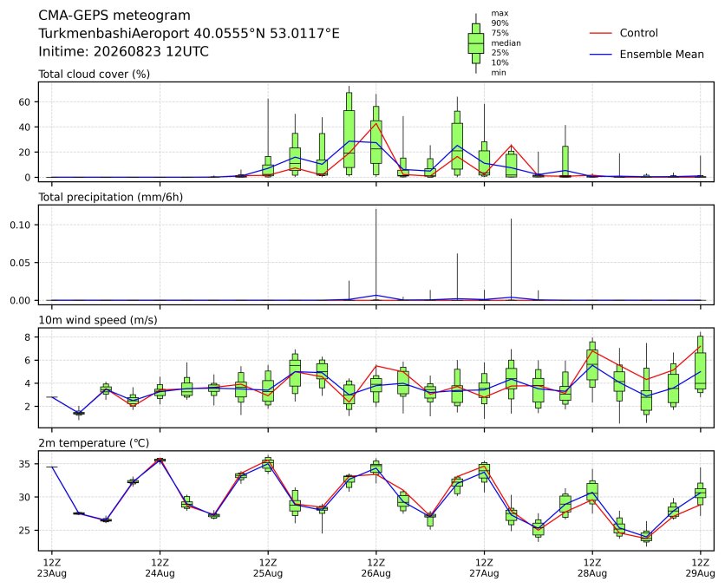Image resolution: width=725 pixels, height=588 pixels.
Task: Click the tallest precipitation spike at 12Z 26Aug
Action: pyautogui.click(x=376, y=254)
